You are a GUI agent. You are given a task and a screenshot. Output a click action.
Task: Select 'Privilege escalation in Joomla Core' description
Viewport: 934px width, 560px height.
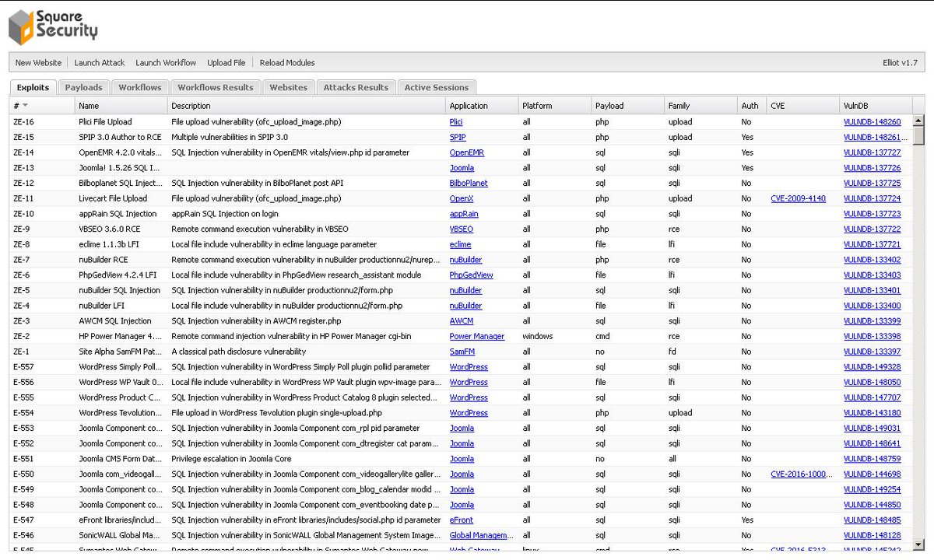(x=231, y=459)
